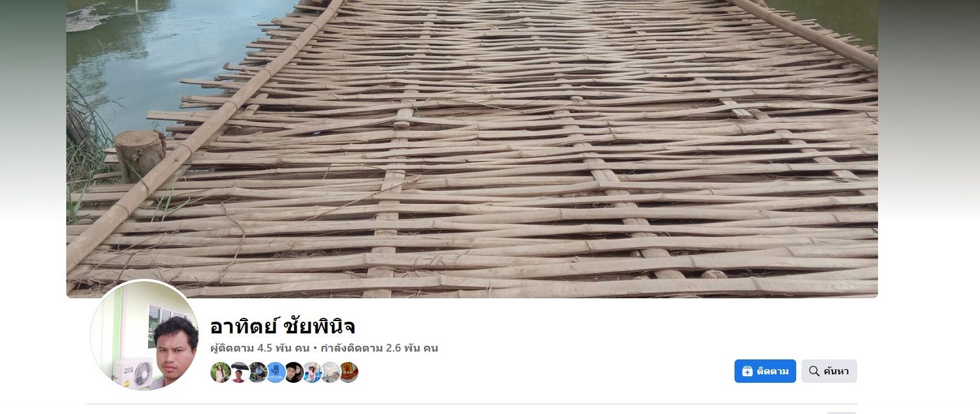Open the round profile picture of the man

[144, 335]
